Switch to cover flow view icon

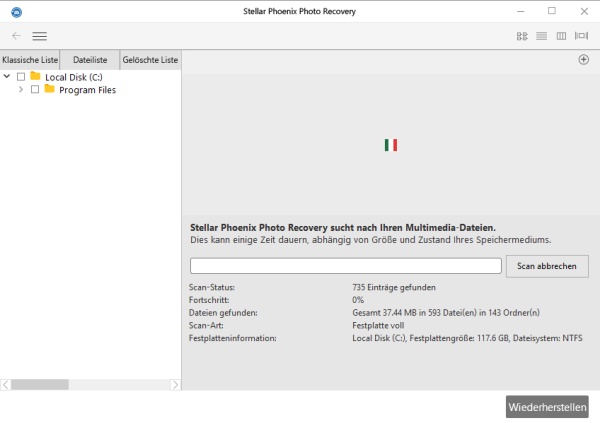(581, 36)
